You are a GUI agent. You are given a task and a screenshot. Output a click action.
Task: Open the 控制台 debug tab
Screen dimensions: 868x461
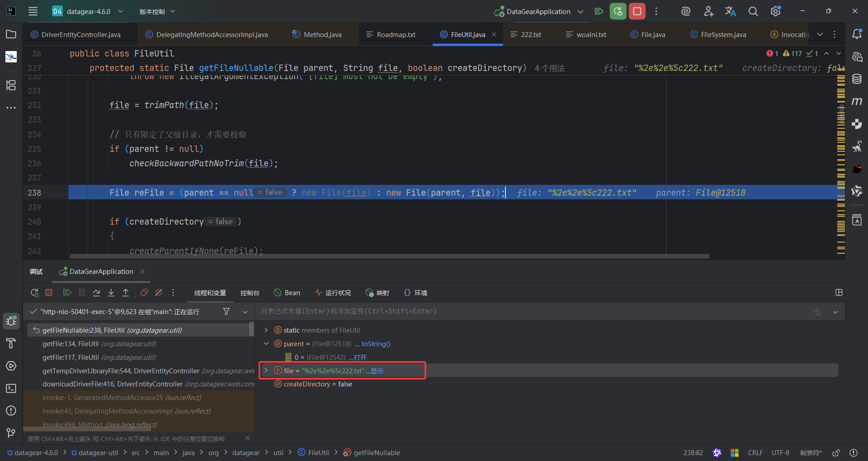pos(250,293)
